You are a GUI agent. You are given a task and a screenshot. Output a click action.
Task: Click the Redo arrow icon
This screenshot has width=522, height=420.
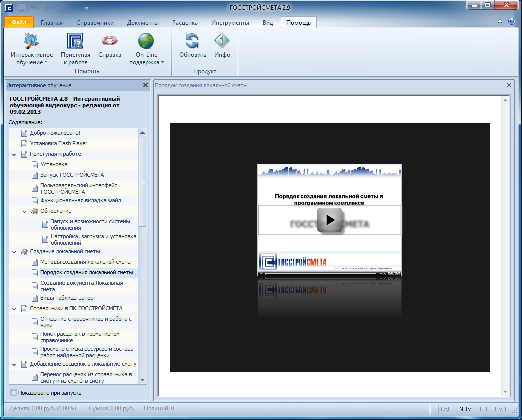tap(64, 7)
